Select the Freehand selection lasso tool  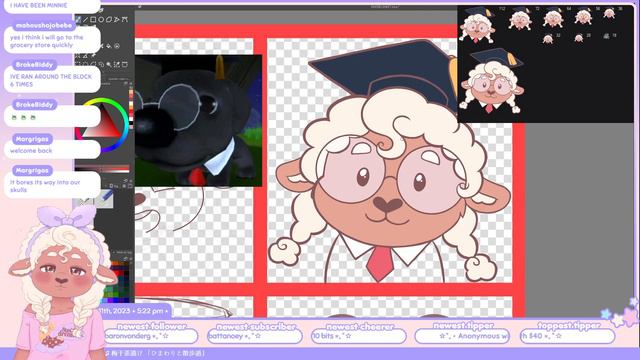point(101,64)
